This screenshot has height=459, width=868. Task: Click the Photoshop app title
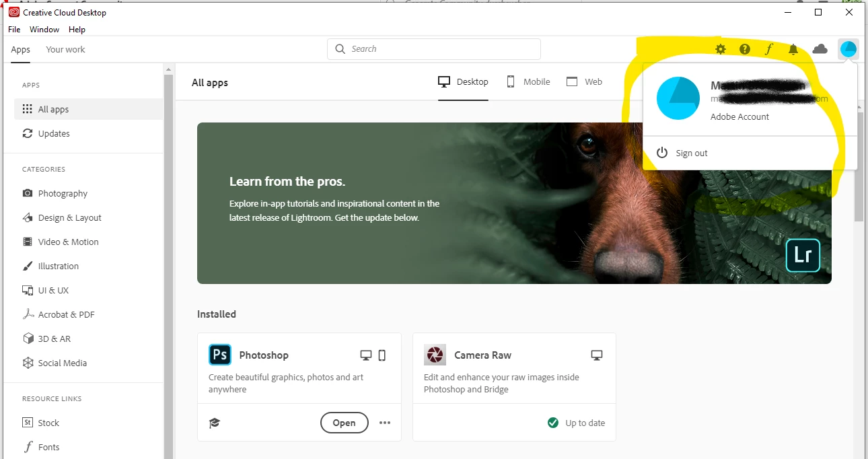[x=264, y=355]
